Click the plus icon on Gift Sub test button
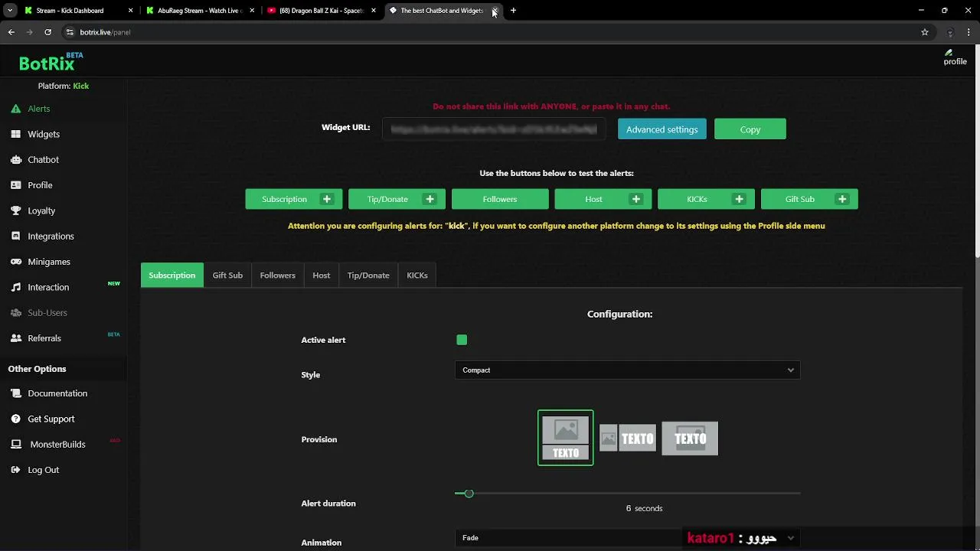Screen dimensions: 980x551 coord(842,199)
